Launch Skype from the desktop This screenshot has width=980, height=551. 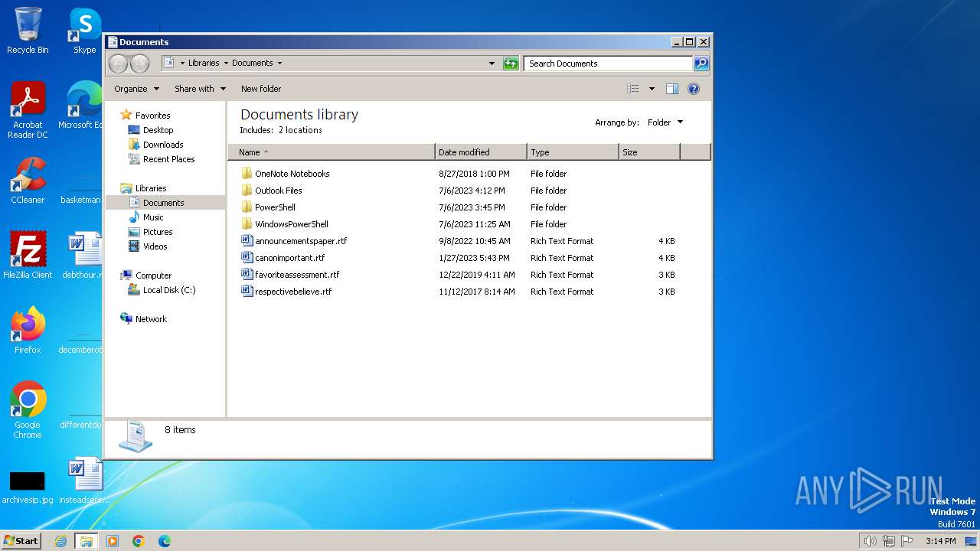[x=85, y=31]
